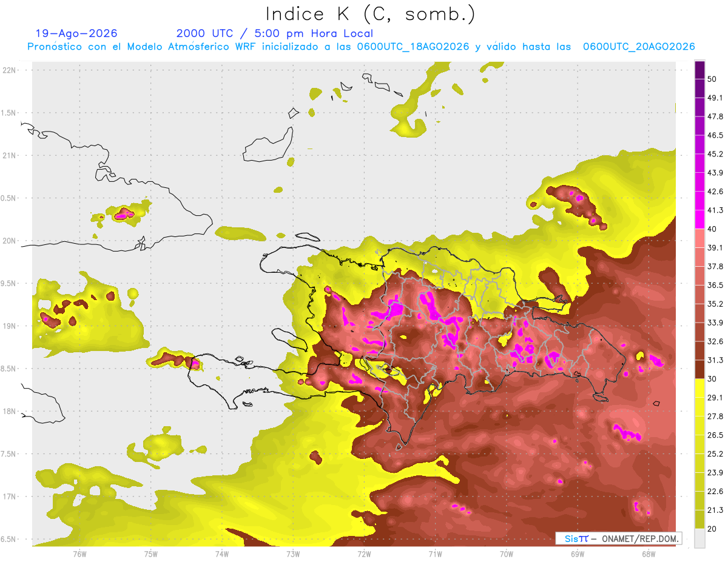
Task: Click the colorbar value "45.2"
Action: click(x=715, y=154)
